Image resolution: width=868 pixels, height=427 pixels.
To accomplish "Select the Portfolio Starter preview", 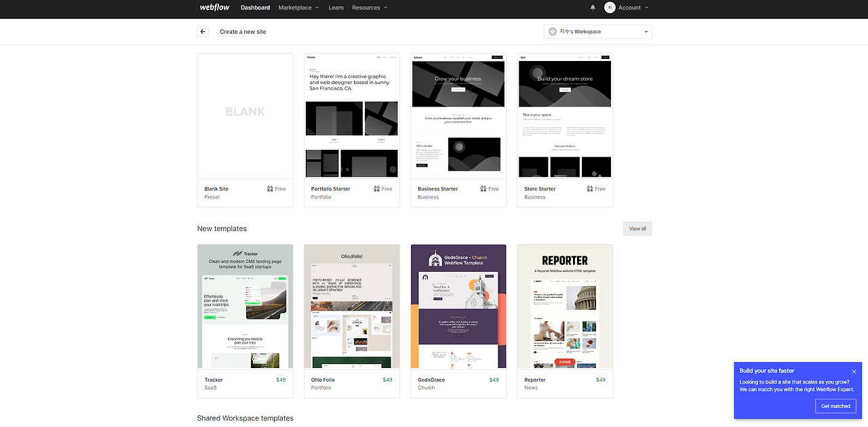I will 351,116.
